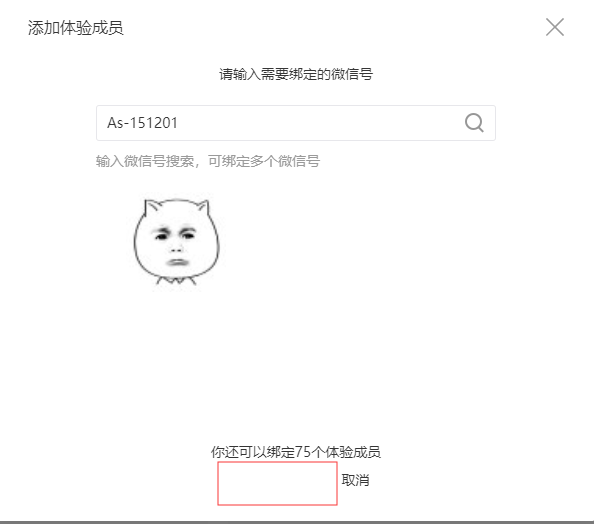Click the 取消 cancel button
594x524 pixels.
pos(355,480)
